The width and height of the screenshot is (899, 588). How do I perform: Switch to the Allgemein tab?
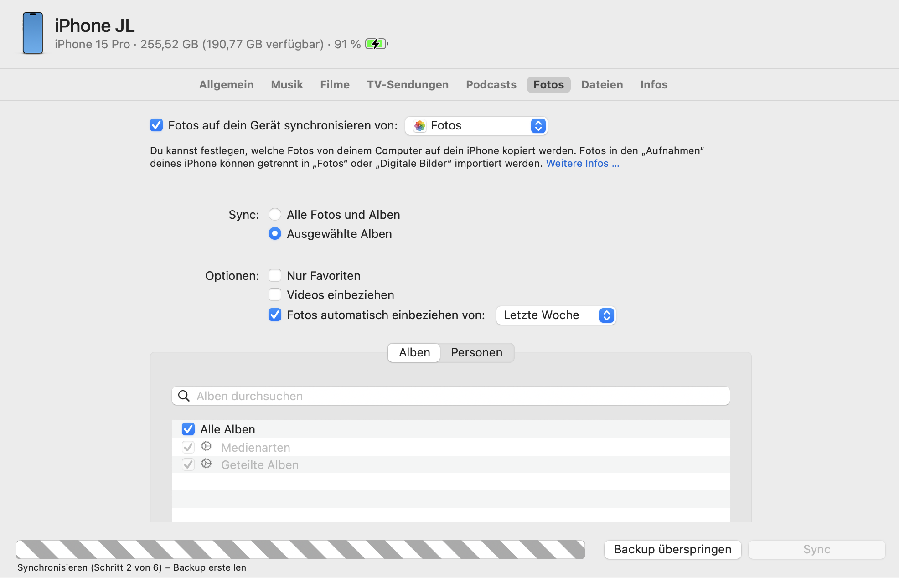(226, 85)
